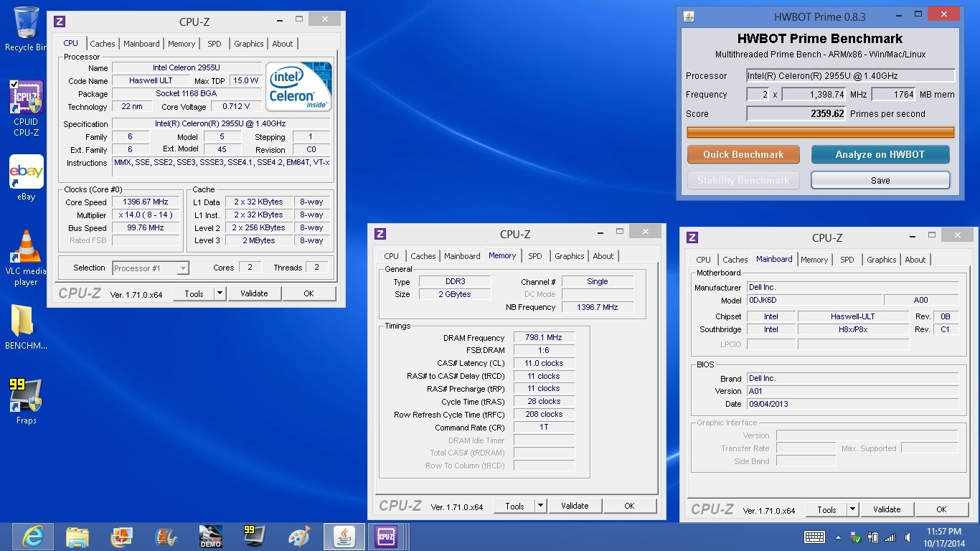Click the clock showing 11:57 PM
The height and width of the screenshot is (551, 980).
click(944, 531)
